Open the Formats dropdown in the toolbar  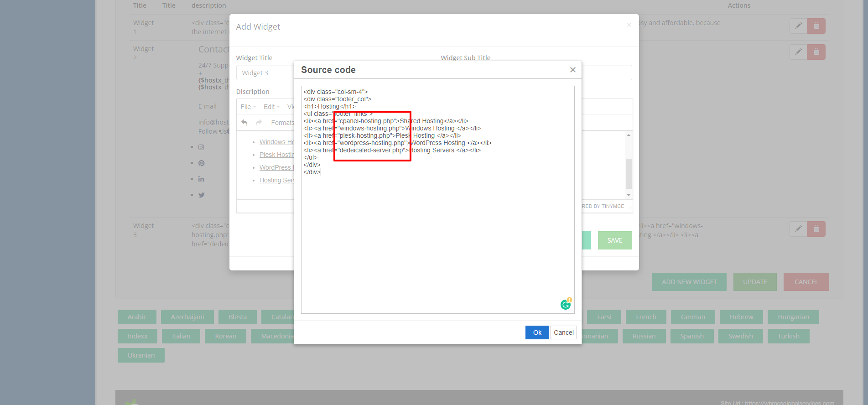coord(282,123)
